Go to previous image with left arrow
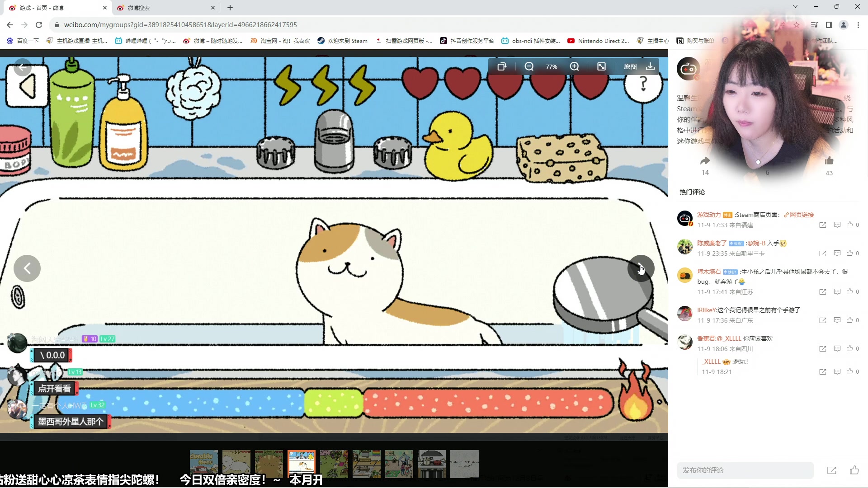Screen dimensions: 868x488 tap(27, 268)
